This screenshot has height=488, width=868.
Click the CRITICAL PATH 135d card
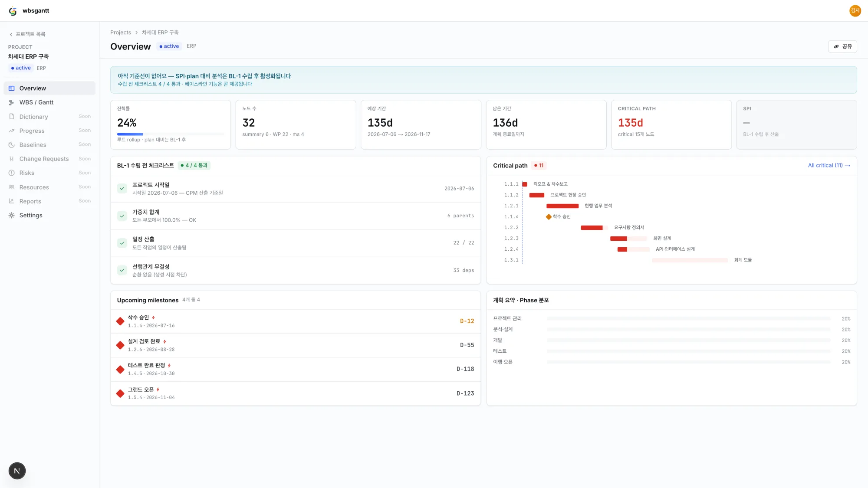[x=671, y=125]
